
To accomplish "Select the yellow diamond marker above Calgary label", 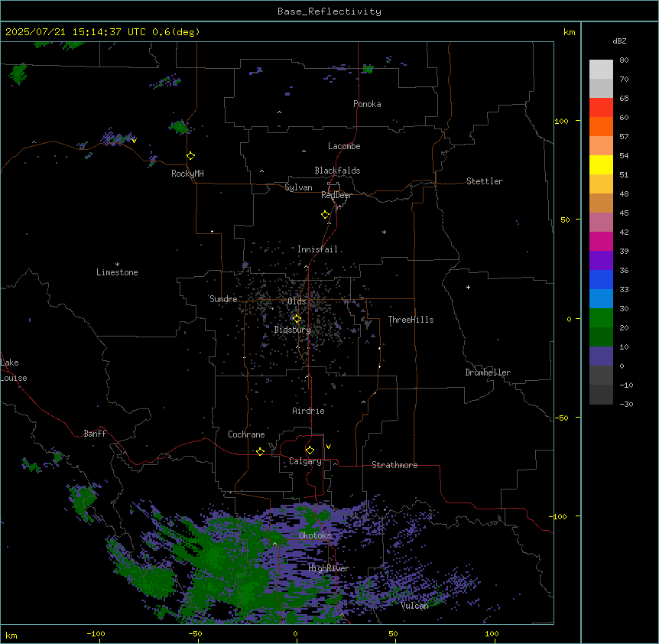I will pos(310,450).
